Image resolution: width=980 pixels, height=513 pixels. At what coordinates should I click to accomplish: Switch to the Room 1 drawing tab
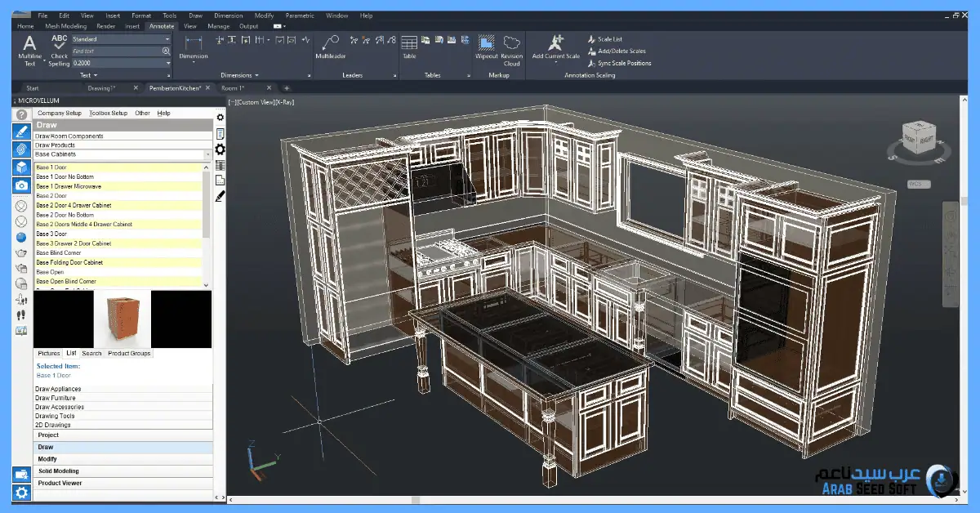click(233, 87)
